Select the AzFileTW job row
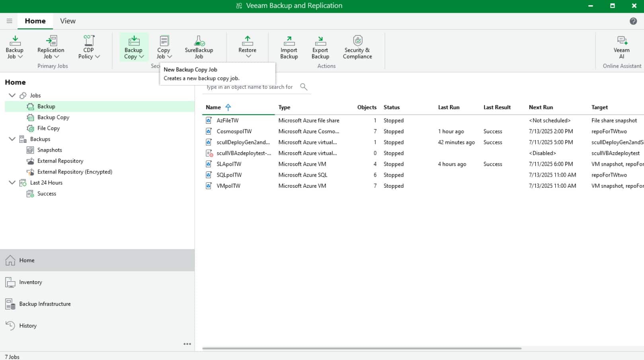The height and width of the screenshot is (360, 644). [423, 121]
